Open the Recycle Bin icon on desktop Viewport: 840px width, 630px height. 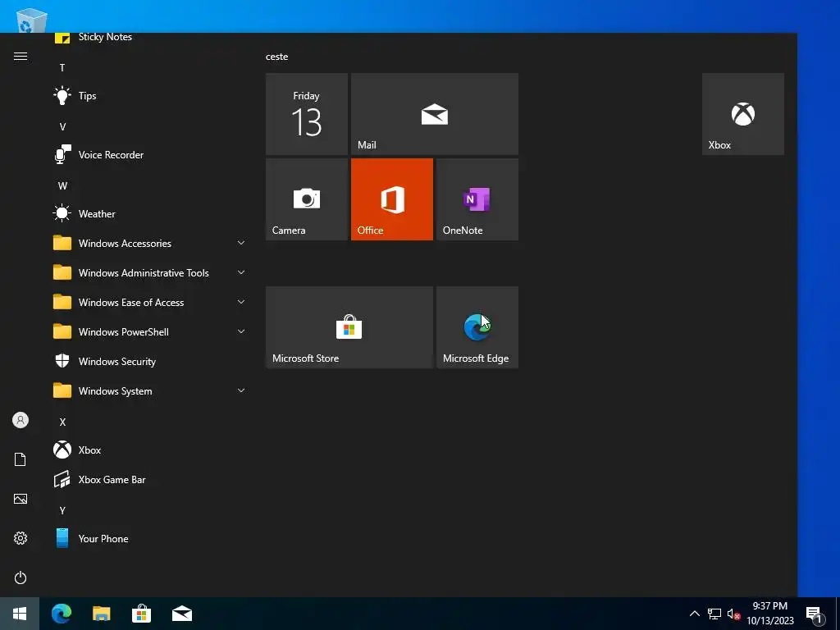(x=31, y=21)
